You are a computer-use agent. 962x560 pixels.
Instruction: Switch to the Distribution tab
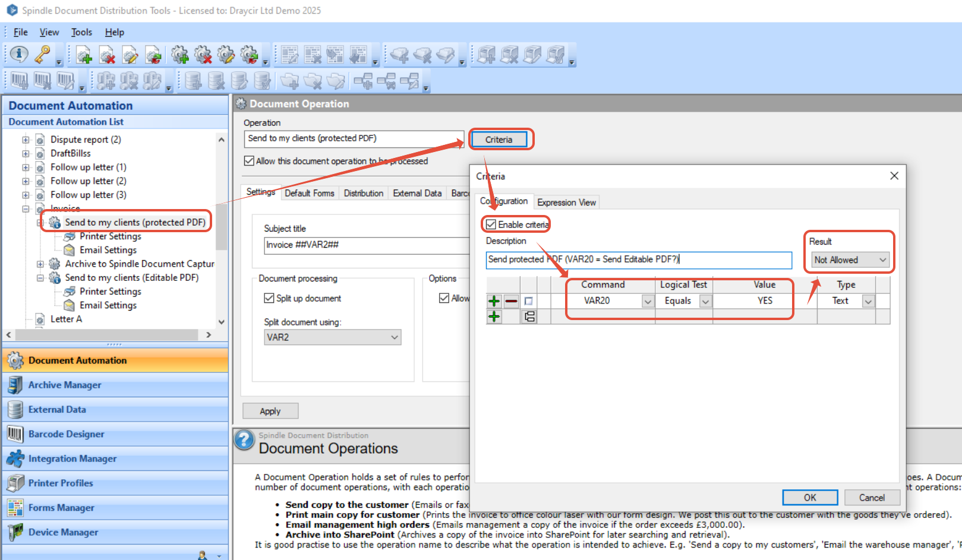click(364, 193)
